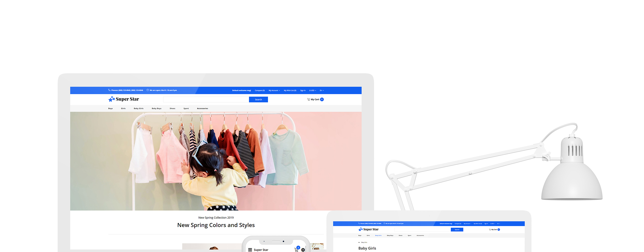This screenshot has height=252, width=644.
Task: Open the hamburger menu on the phone mockup
Action: (250, 250)
